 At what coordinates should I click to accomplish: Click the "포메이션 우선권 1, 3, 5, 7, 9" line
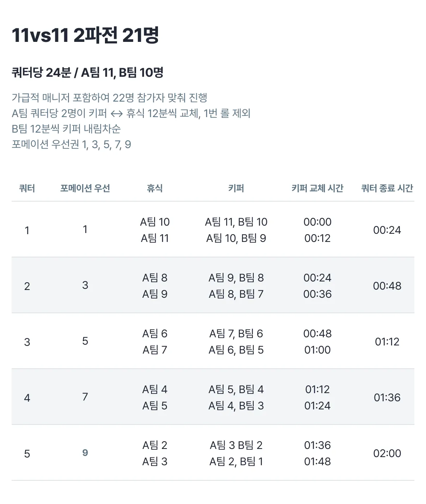pos(71,145)
